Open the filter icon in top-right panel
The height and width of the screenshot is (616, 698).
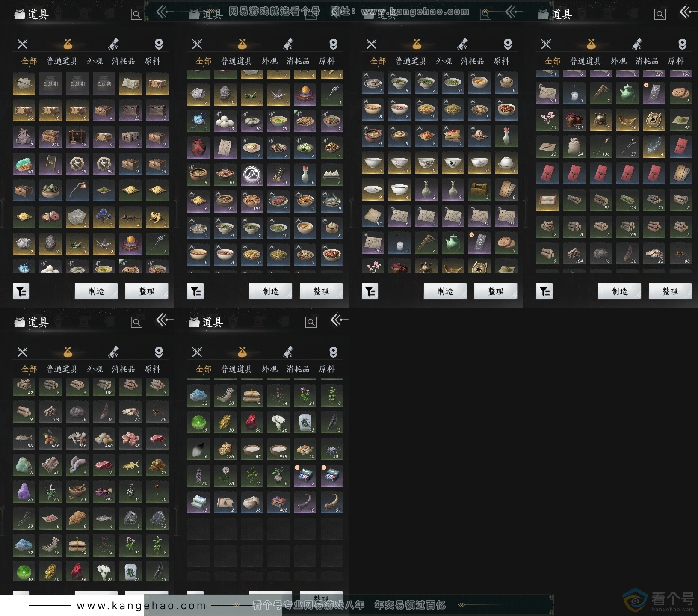(x=544, y=292)
